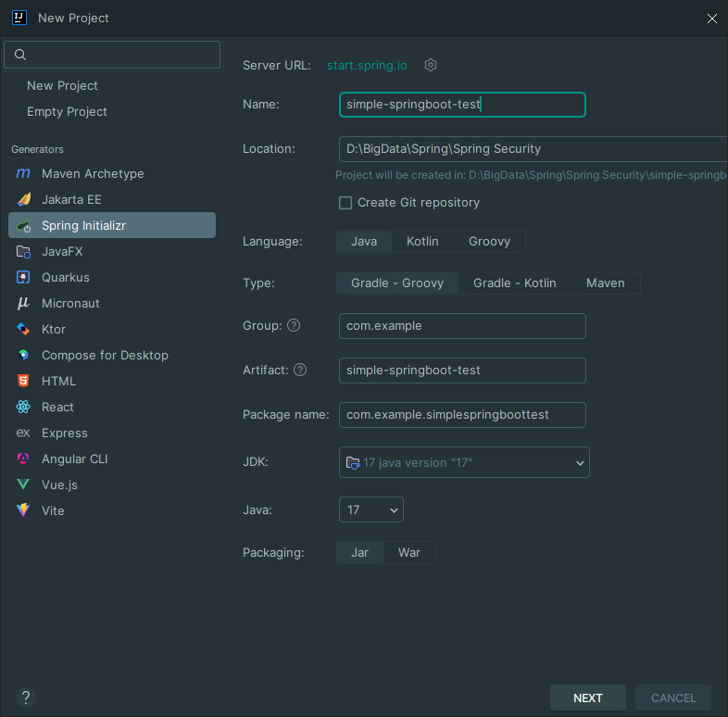Open the JDK dropdown

pos(464,462)
